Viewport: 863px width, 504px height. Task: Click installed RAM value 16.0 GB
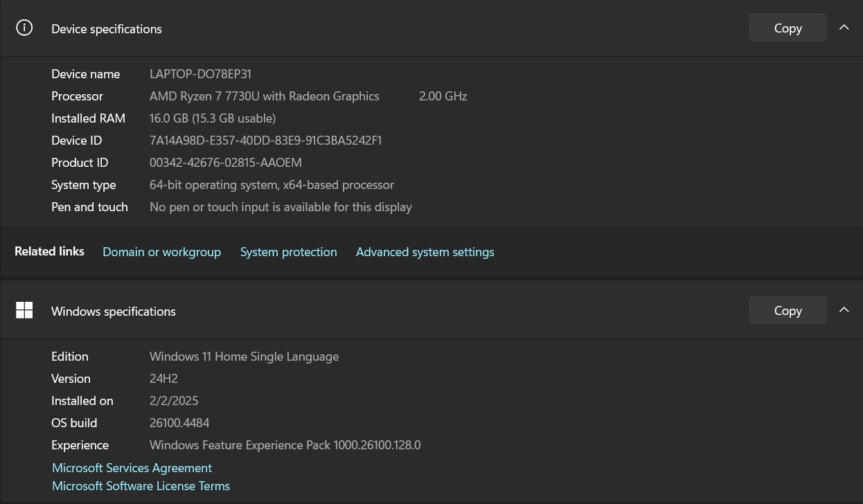213,118
